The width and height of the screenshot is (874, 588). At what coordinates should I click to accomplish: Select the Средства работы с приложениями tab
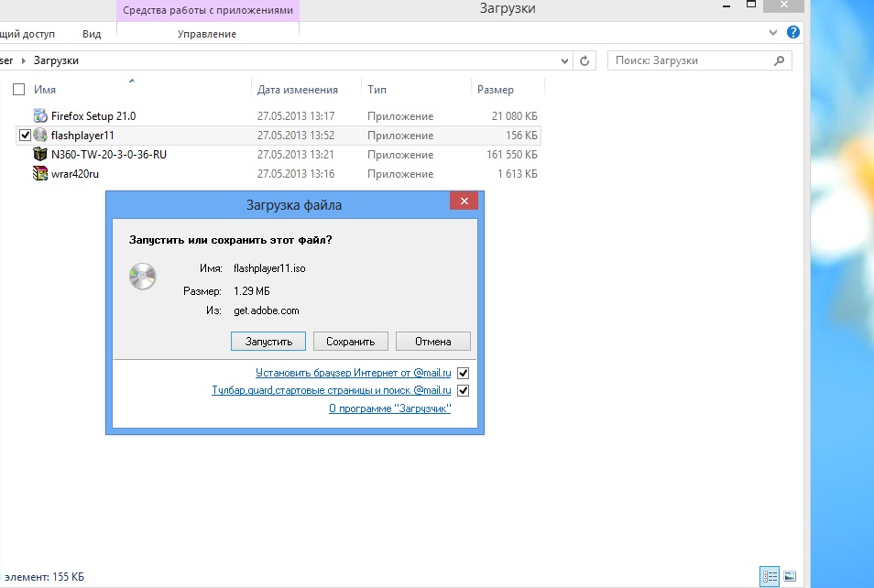208,11
